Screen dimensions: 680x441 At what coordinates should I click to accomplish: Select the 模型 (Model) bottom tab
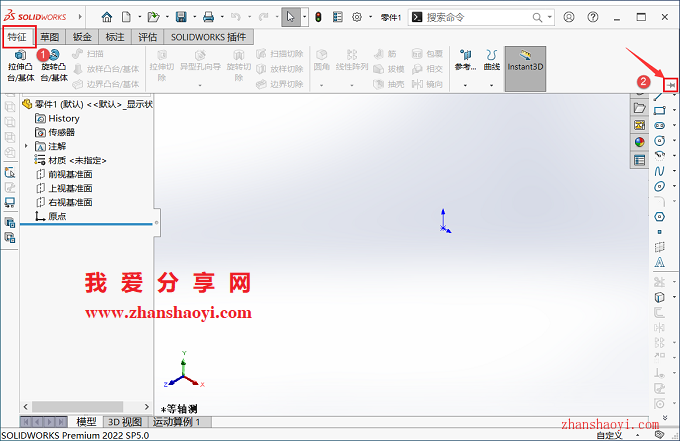(86, 421)
